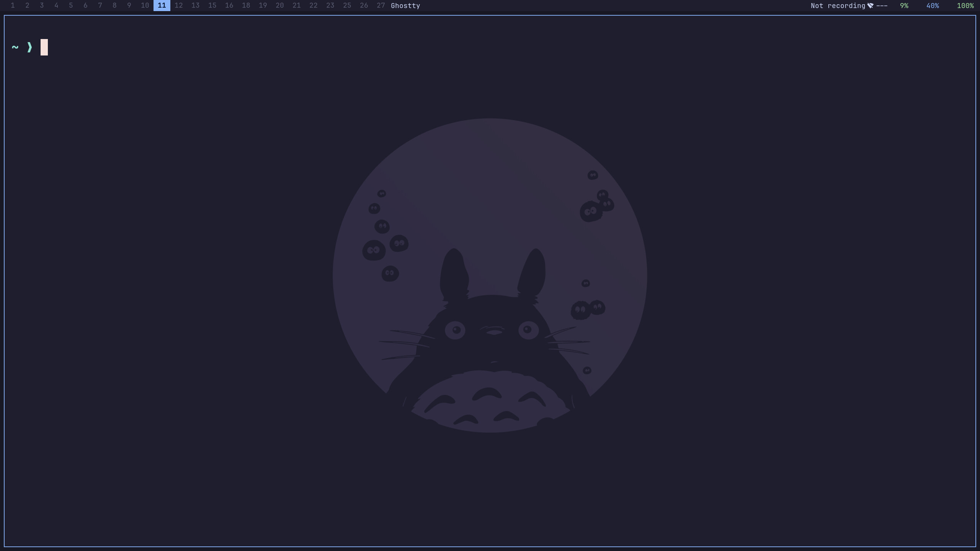Click the '~' directory in prompt

click(15, 47)
